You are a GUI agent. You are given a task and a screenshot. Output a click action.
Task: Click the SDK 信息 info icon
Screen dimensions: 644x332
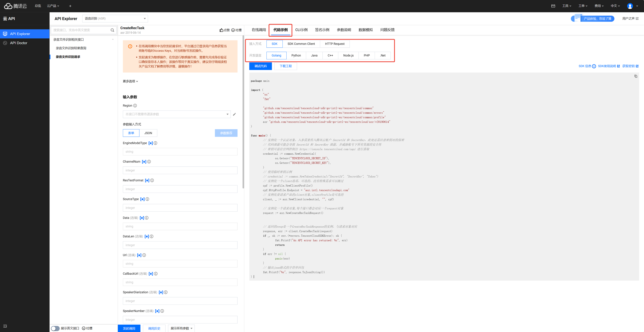click(x=594, y=66)
